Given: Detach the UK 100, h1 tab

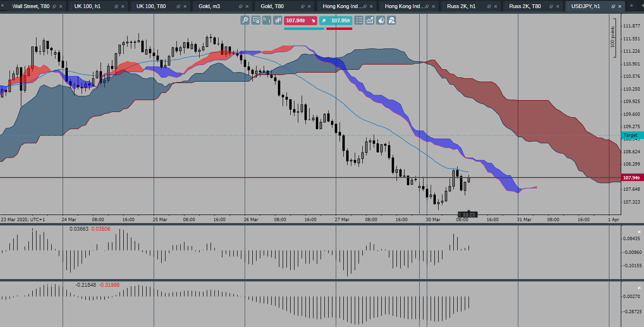Looking at the screenshot, I should coord(117,7).
